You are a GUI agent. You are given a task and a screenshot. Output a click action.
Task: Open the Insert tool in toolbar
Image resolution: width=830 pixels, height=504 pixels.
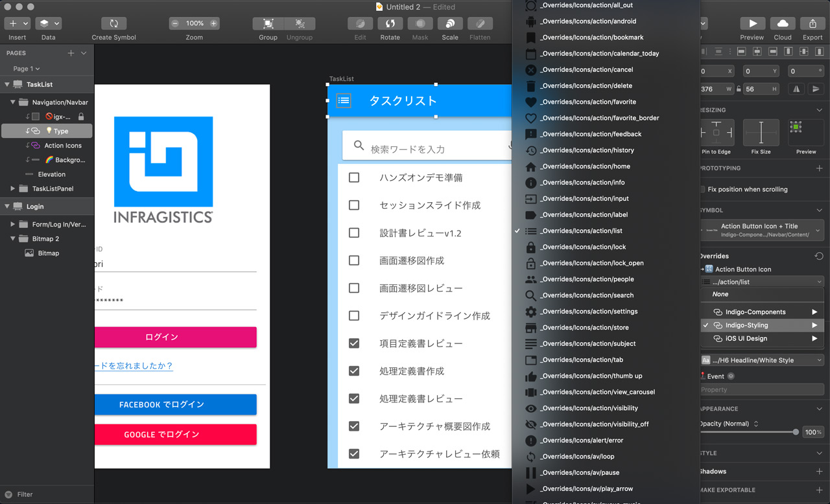tap(17, 23)
